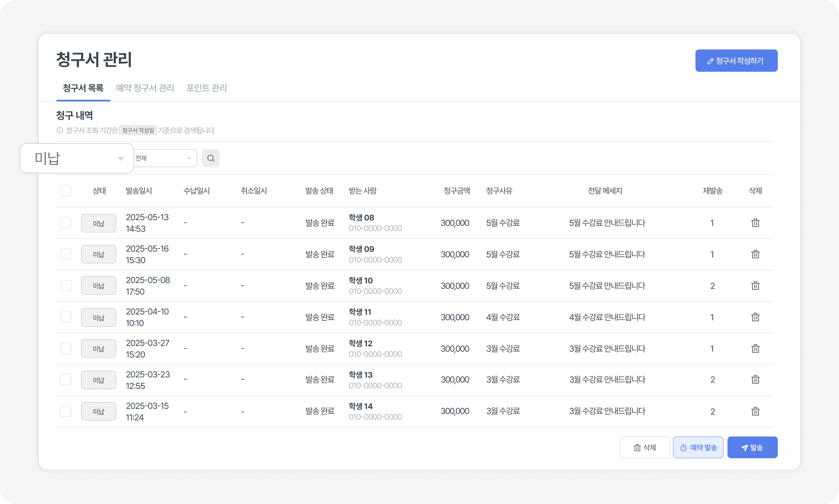Screen dimensions: 839x504
Task: Click trash icon in 학생 12 row
Action: click(x=755, y=348)
